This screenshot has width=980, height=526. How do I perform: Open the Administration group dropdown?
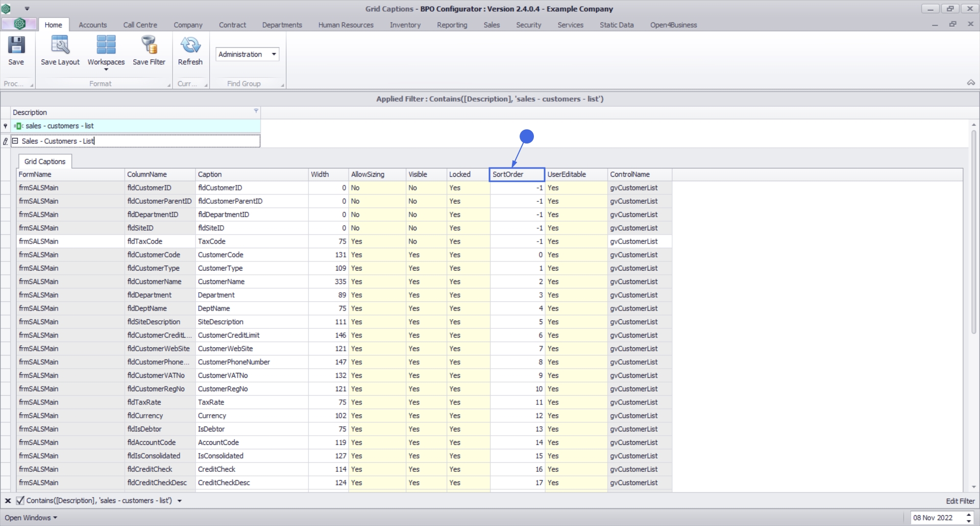point(274,54)
